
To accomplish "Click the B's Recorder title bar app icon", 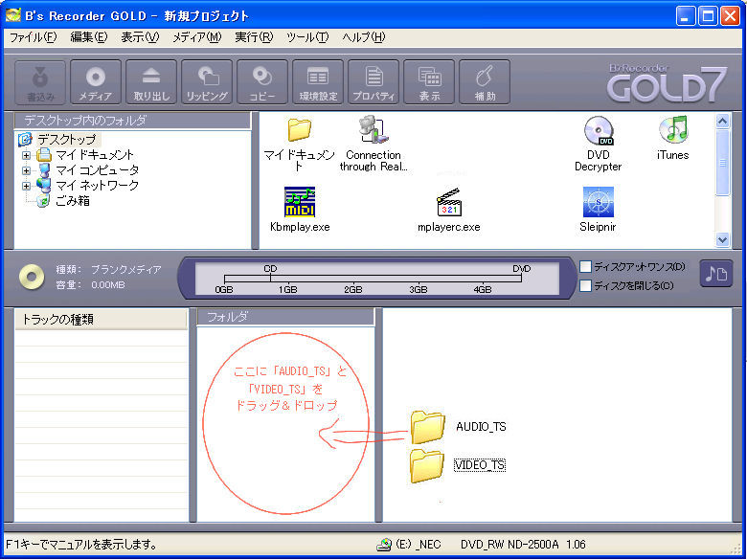I will pos(12,15).
